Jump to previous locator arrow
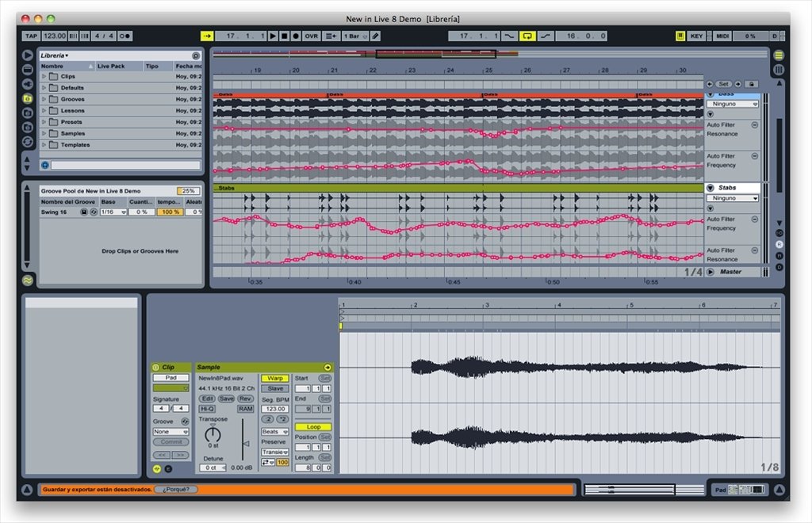 point(710,84)
